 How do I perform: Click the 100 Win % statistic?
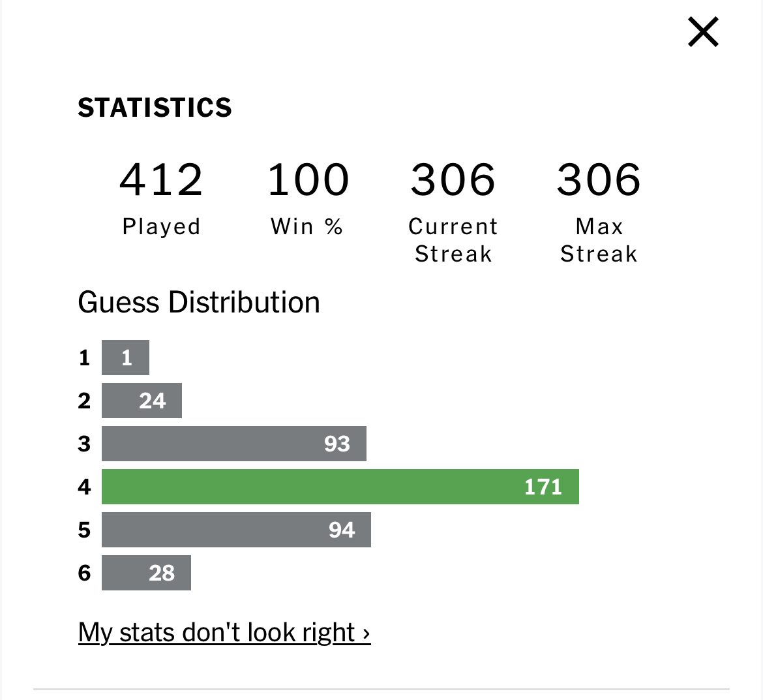pos(308,179)
